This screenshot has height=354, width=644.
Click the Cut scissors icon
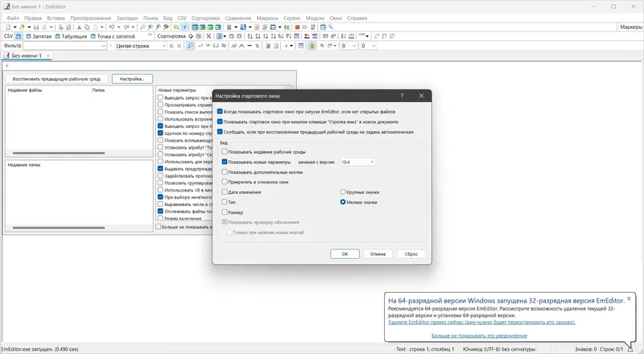79,27
